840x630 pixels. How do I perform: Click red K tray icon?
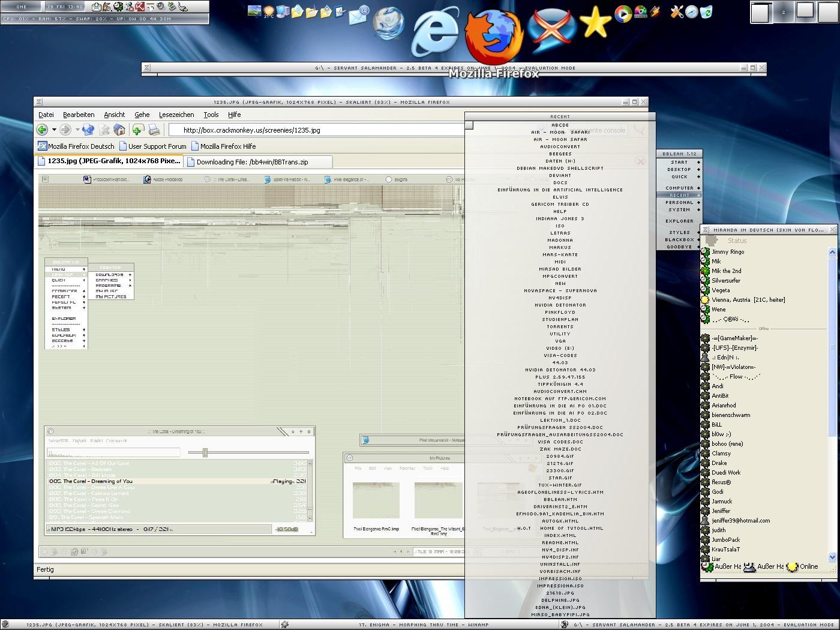tap(139, 7)
